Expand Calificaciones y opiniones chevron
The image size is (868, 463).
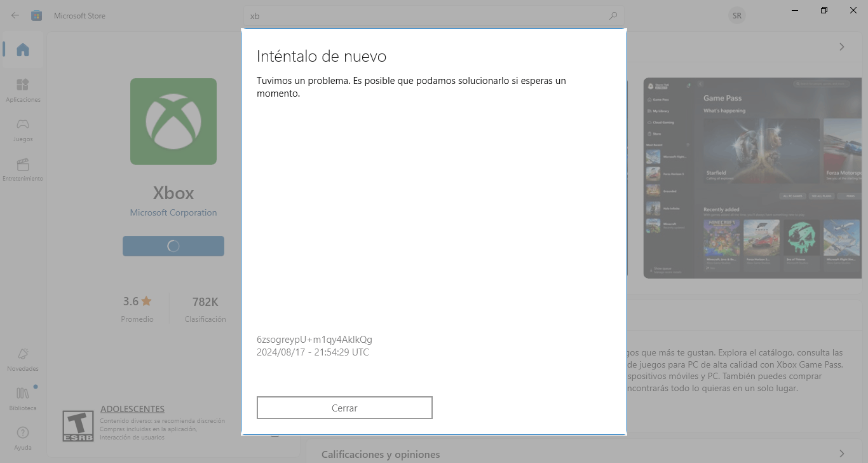coord(841,454)
